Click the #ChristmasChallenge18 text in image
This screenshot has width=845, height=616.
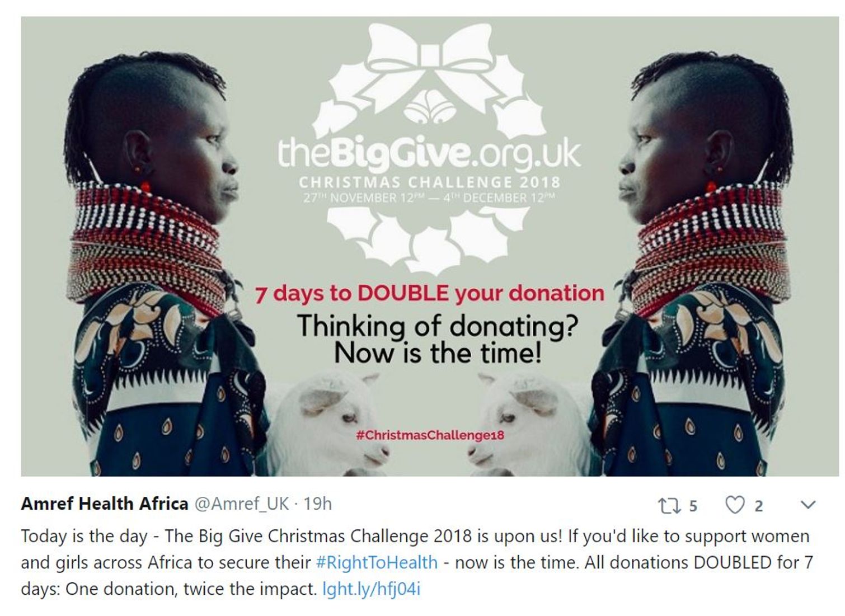click(x=430, y=435)
